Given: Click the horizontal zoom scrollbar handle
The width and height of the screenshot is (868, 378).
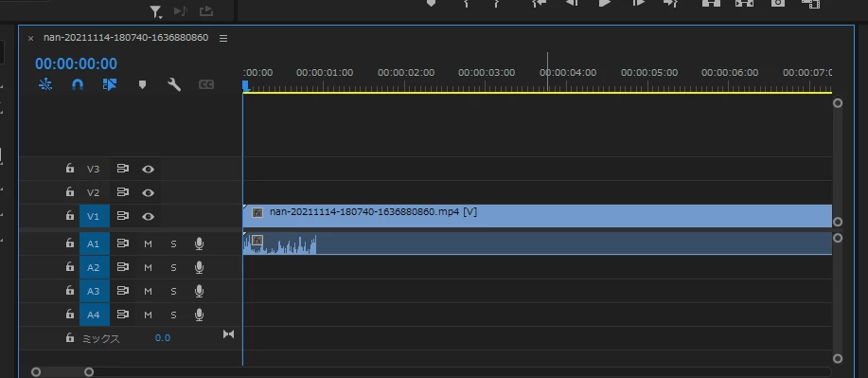Looking at the screenshot, I should (x=62, y=372).
